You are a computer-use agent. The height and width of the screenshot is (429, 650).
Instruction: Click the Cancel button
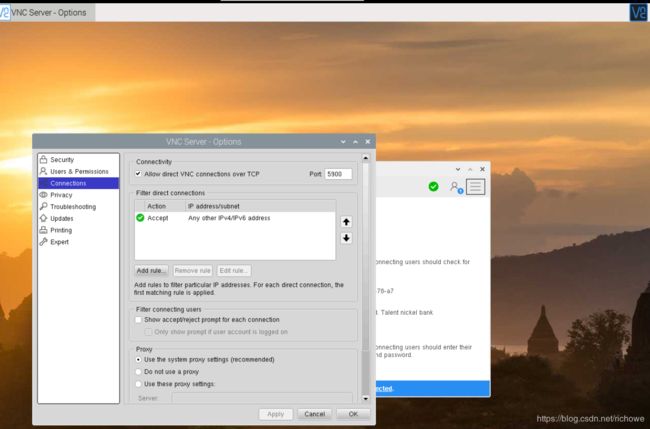coord(315,414)
